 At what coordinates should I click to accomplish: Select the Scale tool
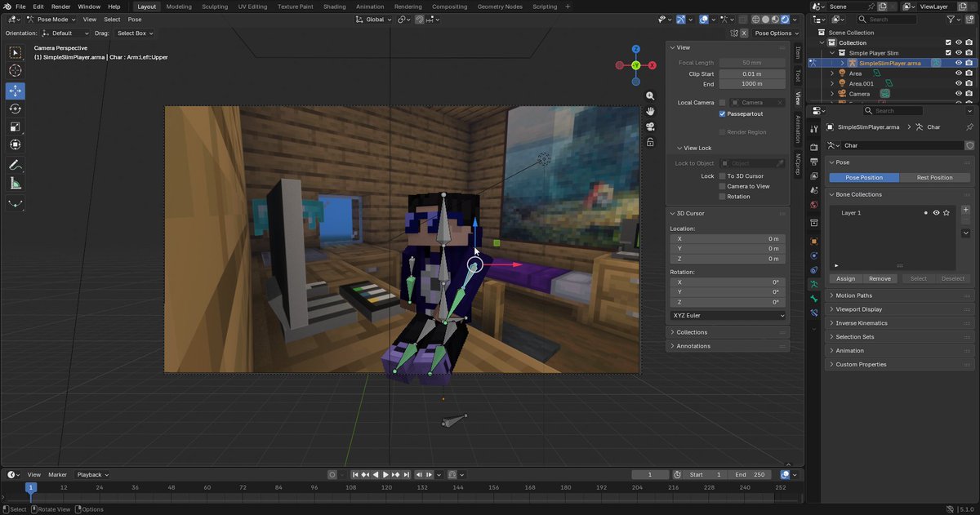(16, 127)
